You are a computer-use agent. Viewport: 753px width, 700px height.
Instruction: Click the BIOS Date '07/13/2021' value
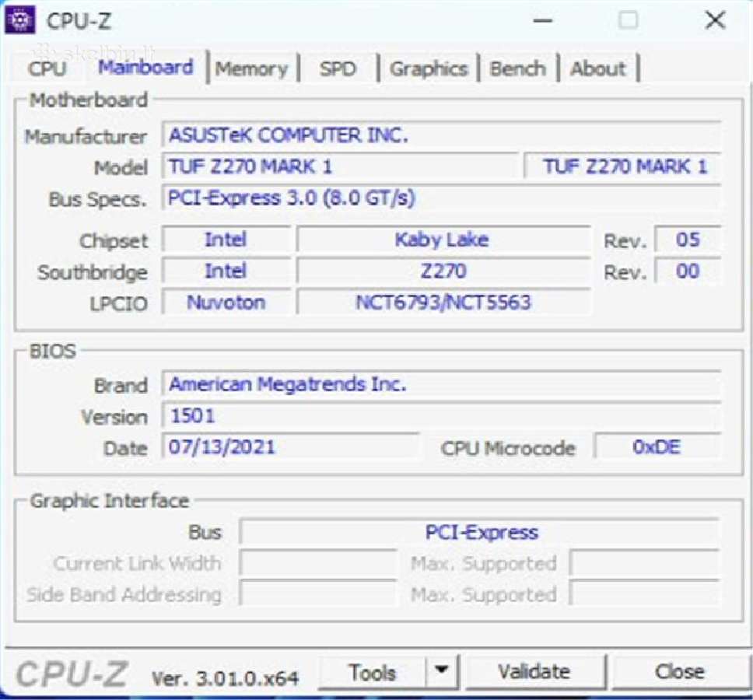[290, 447]
